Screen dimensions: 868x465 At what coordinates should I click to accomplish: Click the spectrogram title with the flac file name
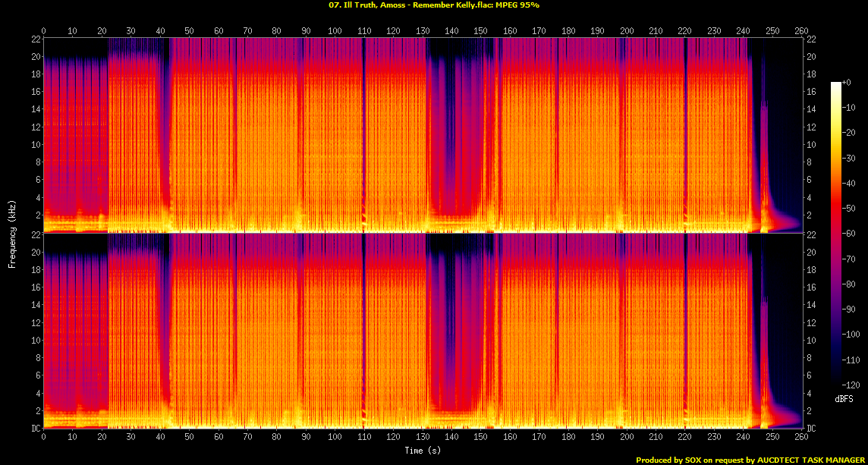434,5
